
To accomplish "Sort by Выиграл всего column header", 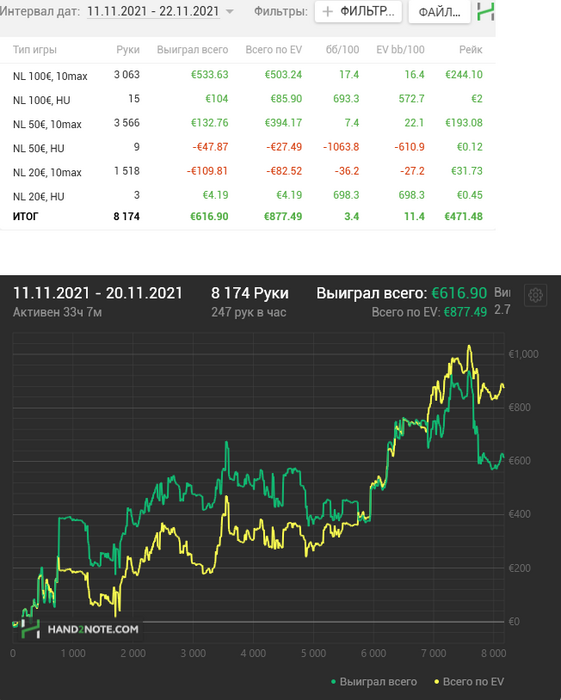I will click(x=192, y=50).
